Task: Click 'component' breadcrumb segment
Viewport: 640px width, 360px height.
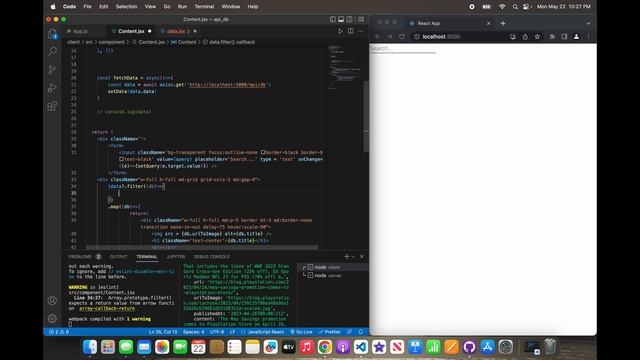Action: coord(111,42)
